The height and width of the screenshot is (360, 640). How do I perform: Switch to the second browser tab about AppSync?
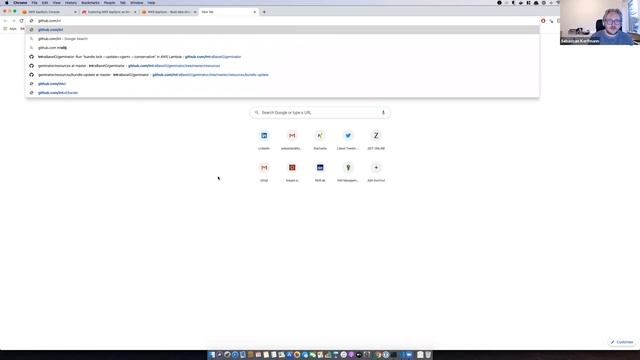click(x=109, y=12)
